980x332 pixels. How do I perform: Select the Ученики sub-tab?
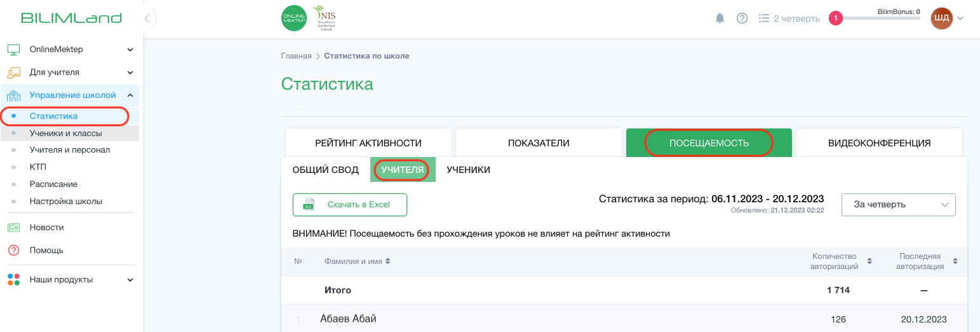(x=468, y=170)
